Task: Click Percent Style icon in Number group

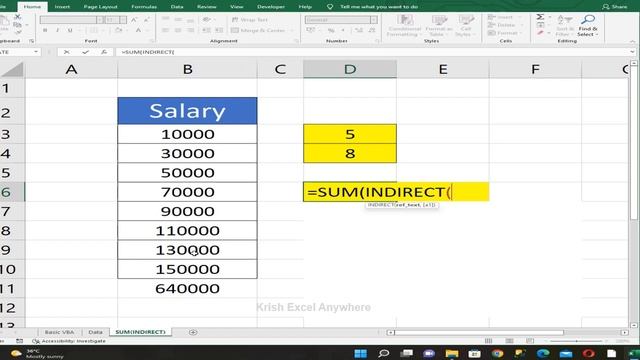Action: coord(331,30)
